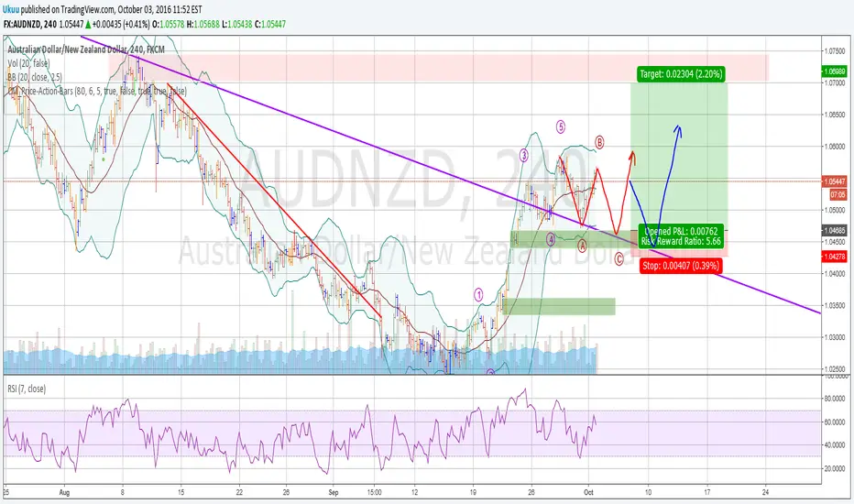Click the Australian Dollar/New Zealand Dollar chart title

(x=86, y=49)
